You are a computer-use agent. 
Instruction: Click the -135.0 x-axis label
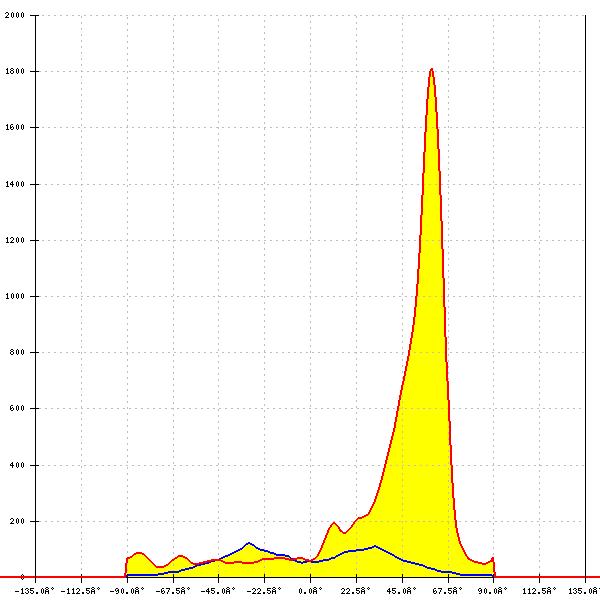pos(34,591)
